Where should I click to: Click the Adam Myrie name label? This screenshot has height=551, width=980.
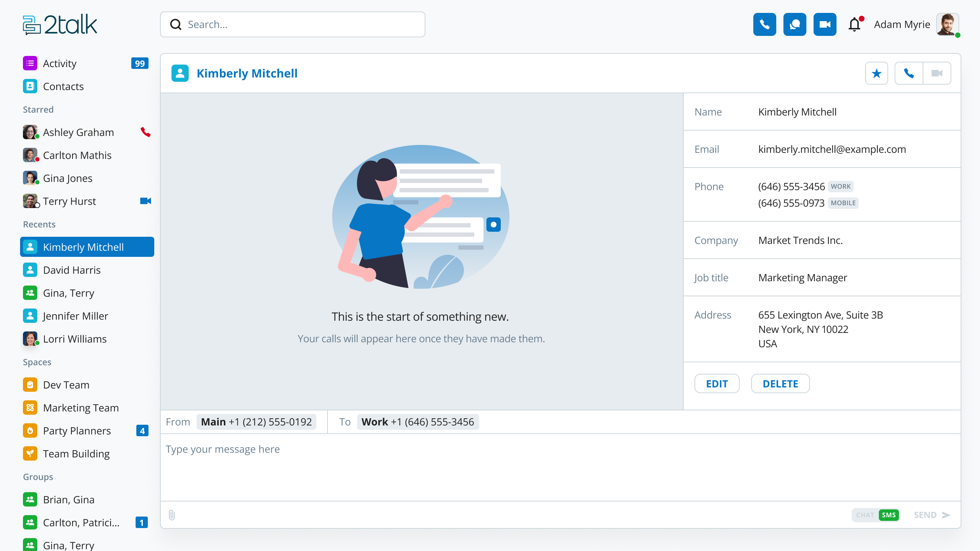[902, 24]
